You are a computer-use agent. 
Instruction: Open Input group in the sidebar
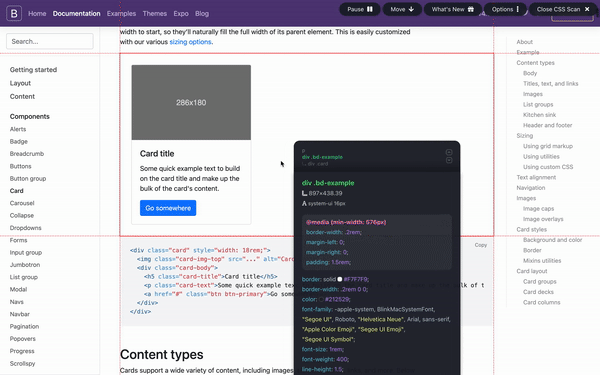point(26,252)
